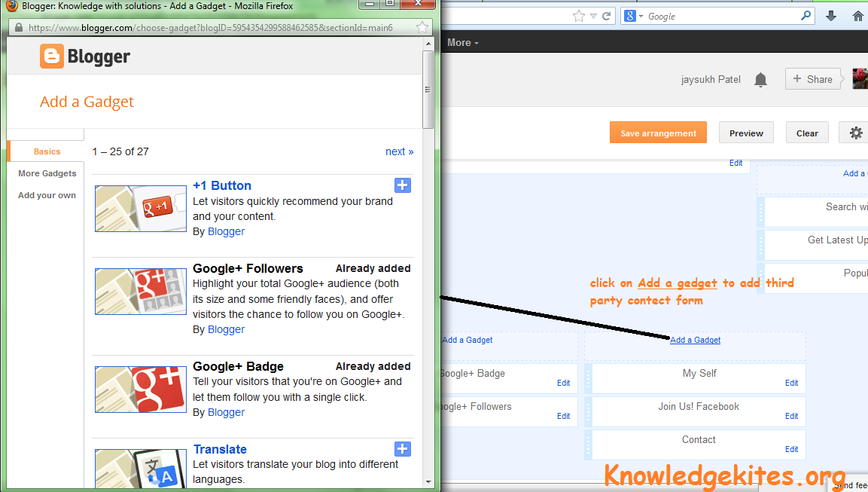
Task: Go to next page of gadgets
Action: coord(399,151)
